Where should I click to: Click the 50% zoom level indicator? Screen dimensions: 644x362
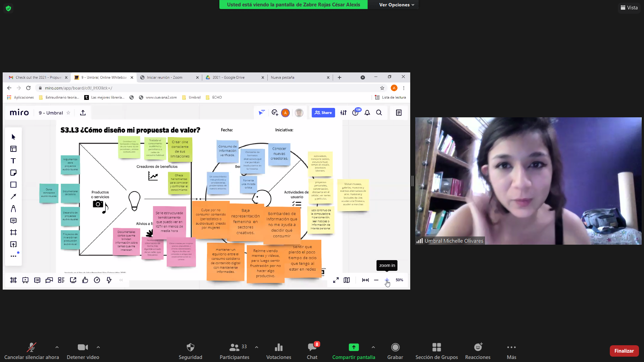tap(399, 280)
